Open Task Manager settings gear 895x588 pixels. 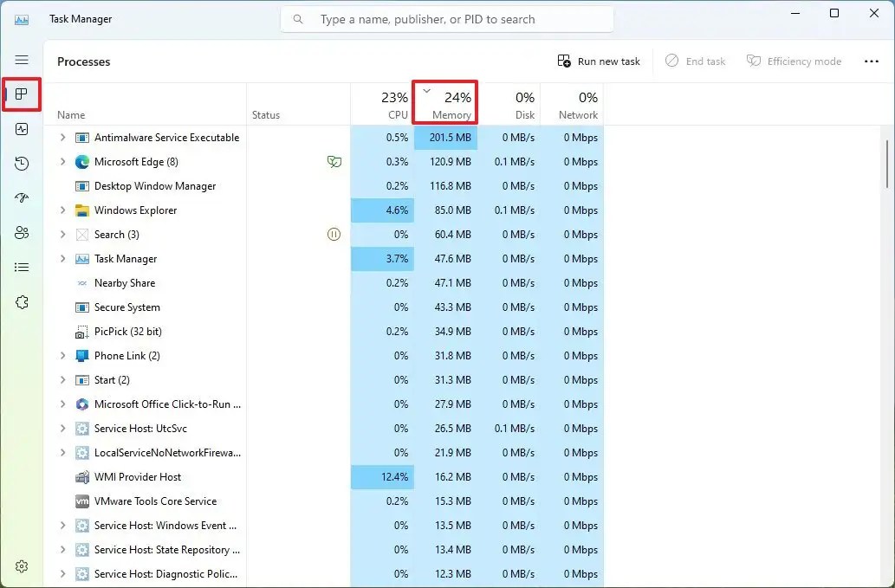[22, 565]
